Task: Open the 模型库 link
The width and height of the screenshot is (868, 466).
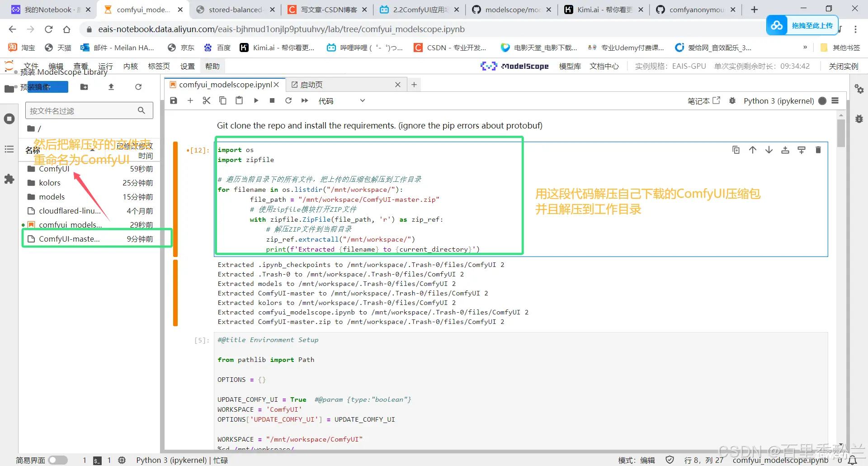Action: pyautogui.click(x=570, y=66)
